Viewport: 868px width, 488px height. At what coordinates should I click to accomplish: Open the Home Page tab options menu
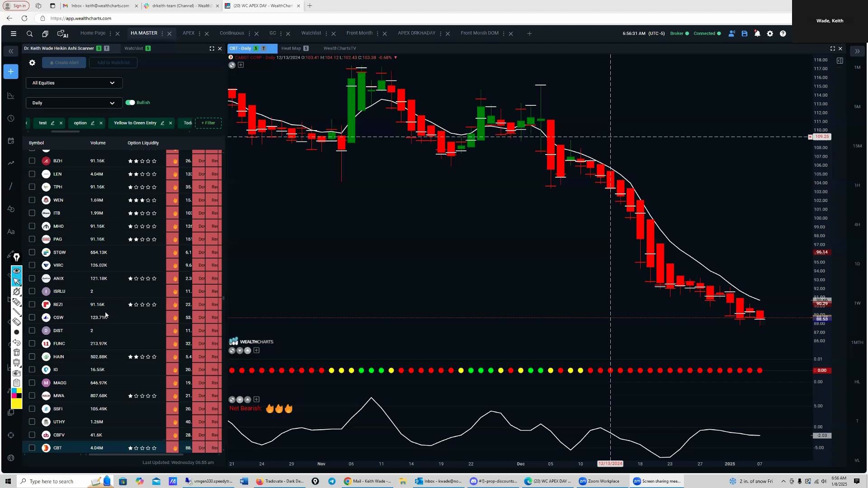tap(110, 33)
